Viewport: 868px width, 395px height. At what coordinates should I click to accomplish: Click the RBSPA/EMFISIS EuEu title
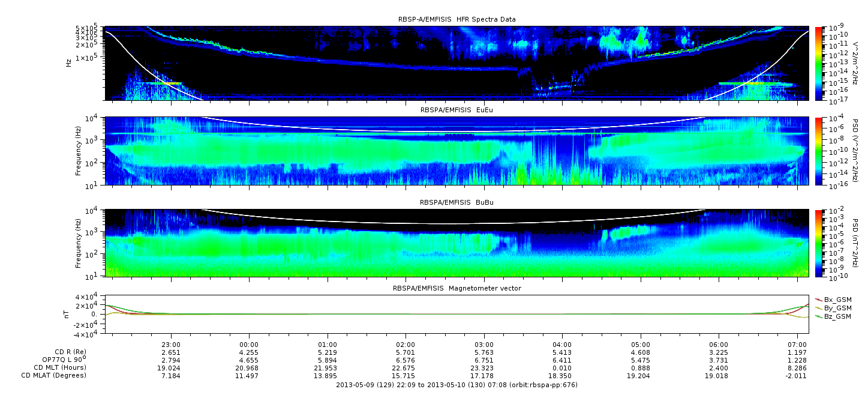[x=456, y=111]
